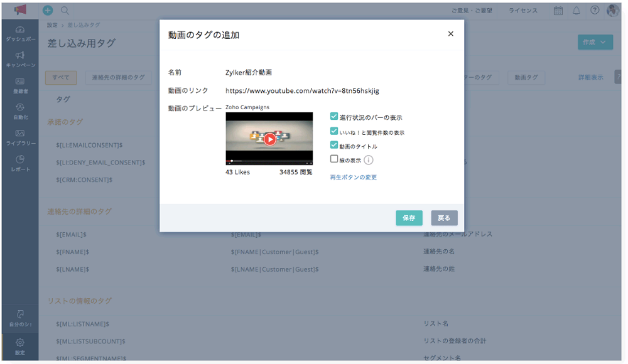Click the 連絡先の姓 description
This screenshot has height=364, width=628.
click(x=439, y=269)
